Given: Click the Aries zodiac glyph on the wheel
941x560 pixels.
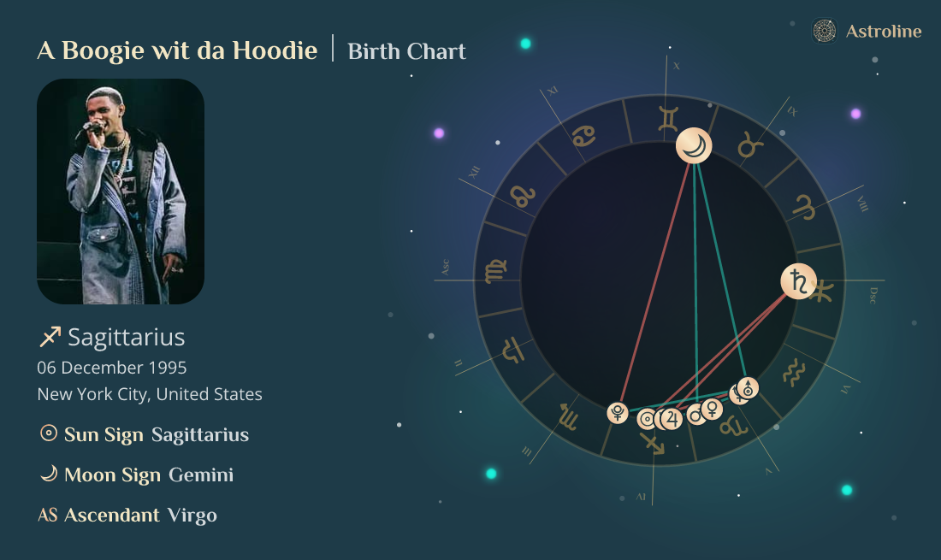Looking at the screenshot, I should coord(804,206).
